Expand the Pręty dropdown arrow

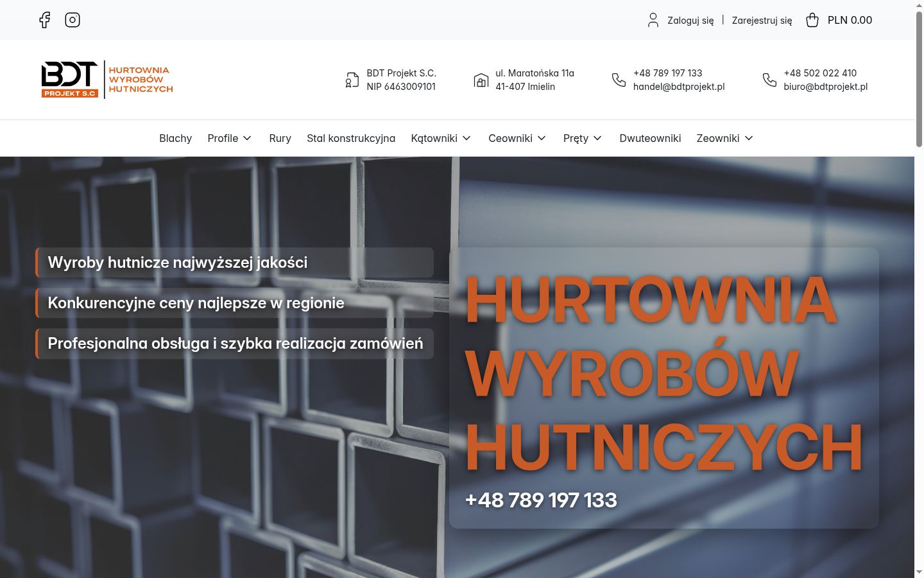597,138
